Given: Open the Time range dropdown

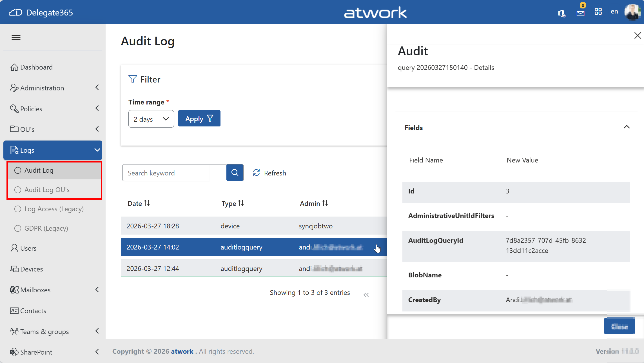Looking at the screenshot, I should tap(151, 119).
